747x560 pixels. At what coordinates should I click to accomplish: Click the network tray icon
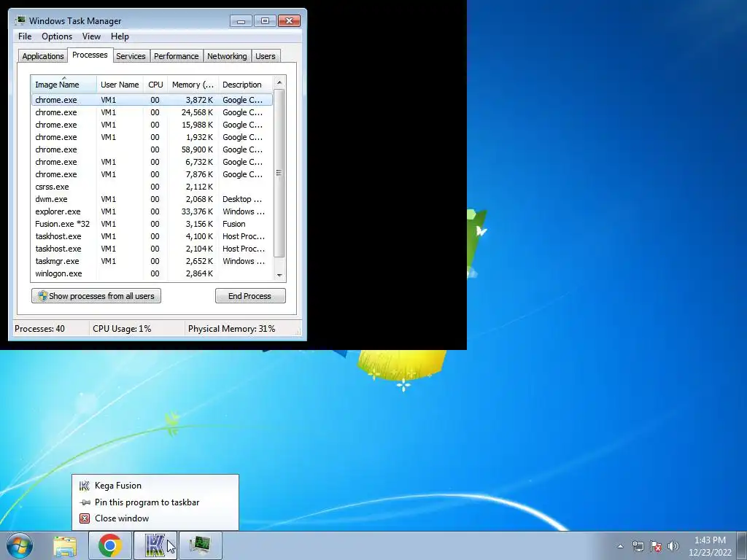(638, 546)
